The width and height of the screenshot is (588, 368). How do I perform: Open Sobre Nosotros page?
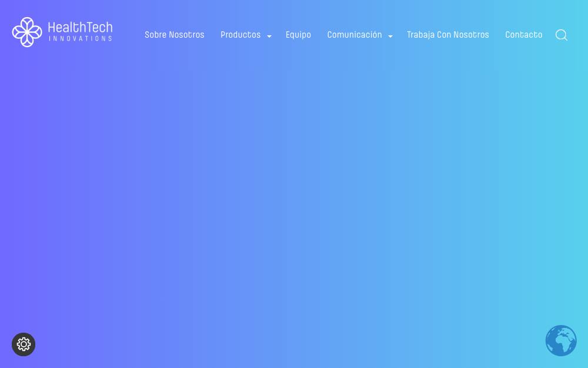tap(175, 35)
